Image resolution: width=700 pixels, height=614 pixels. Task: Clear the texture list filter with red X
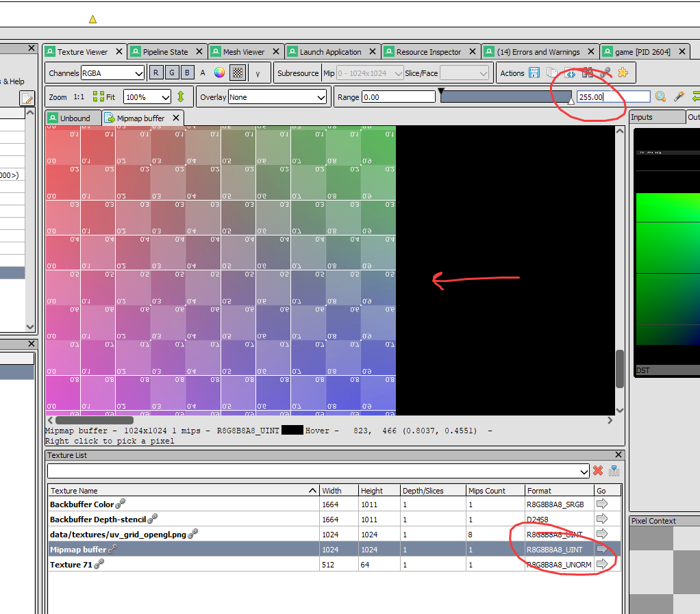click(598, 471)
